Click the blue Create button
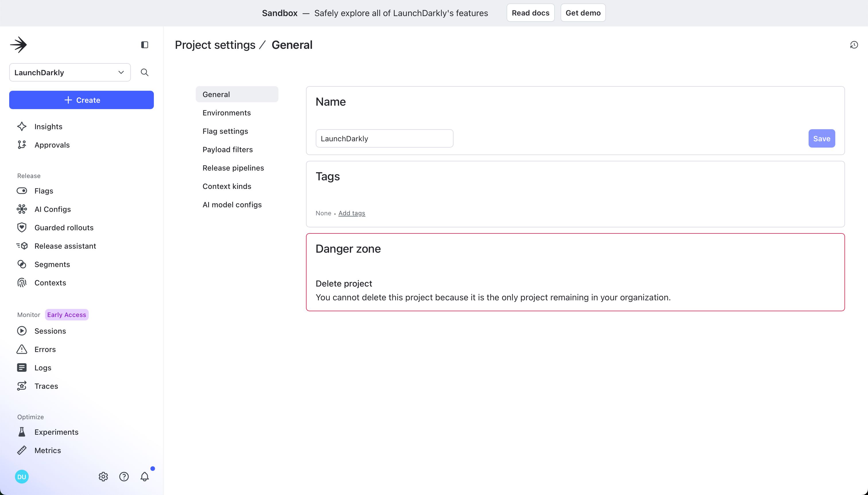868x495 pixels. coord(82,100)
